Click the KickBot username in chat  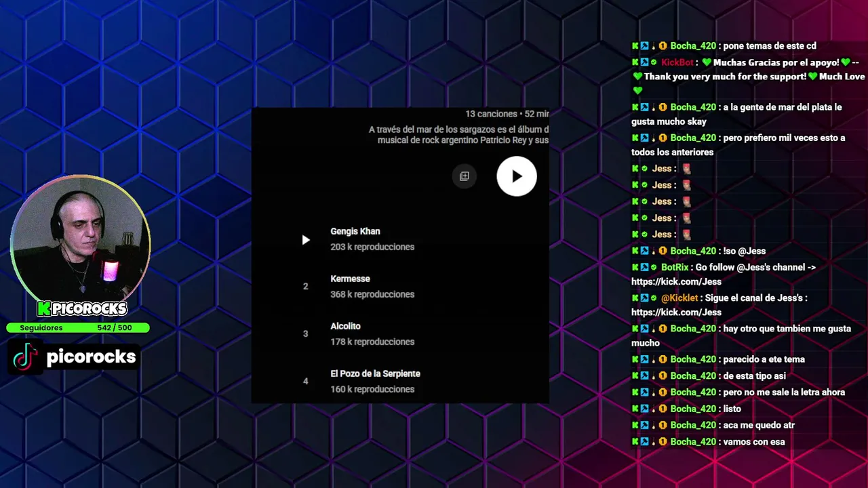click(x=677, y=62)
